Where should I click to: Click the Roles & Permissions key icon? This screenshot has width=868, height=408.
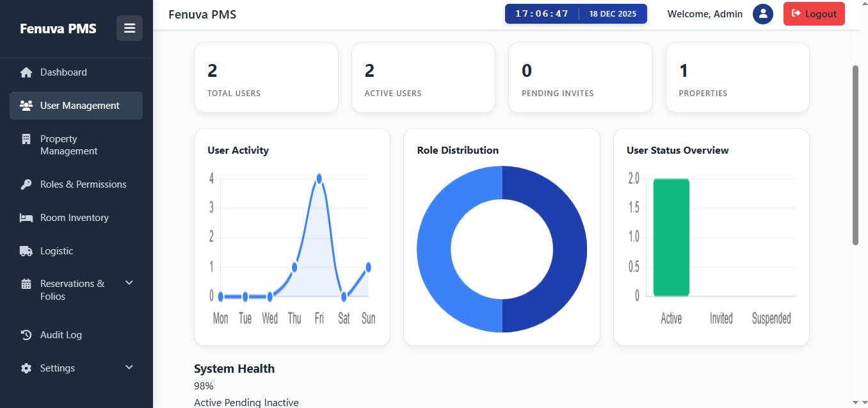[26, 184]
